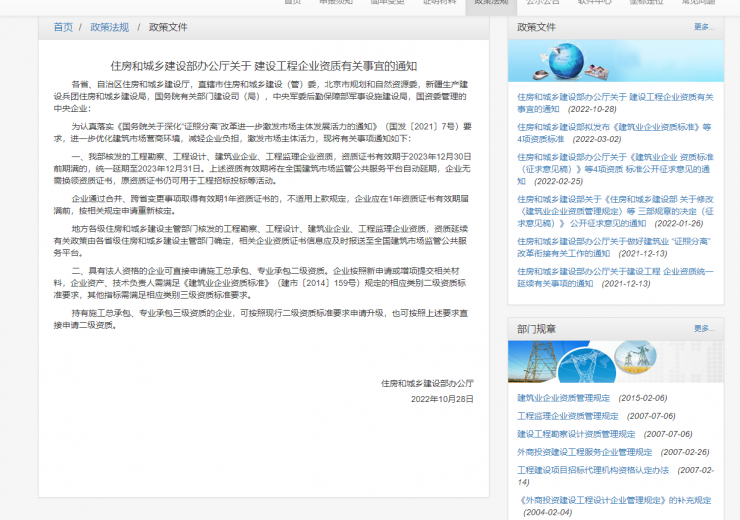Open 建设工程勘察设计资质管理规定 link
The height and width of the screenshot is (520, 740).
[x=576, y=434]
